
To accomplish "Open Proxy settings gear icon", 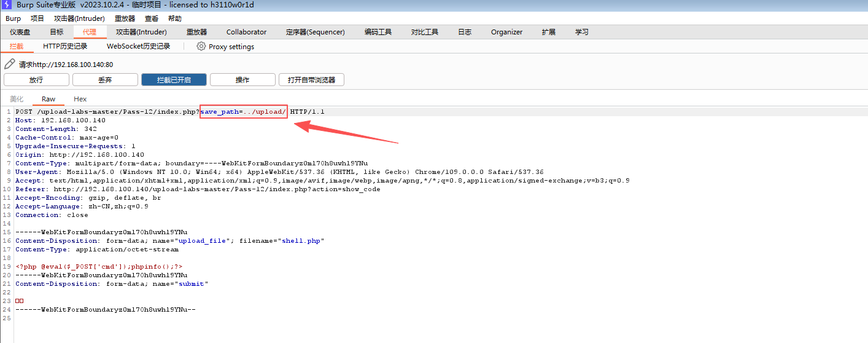I will click(x=201, y=46).
